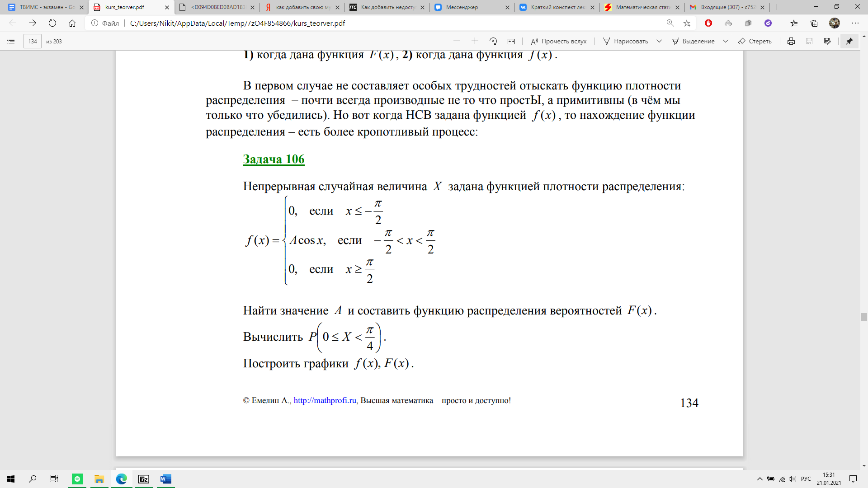Open the PDF table of contents sidebar
The image size is (868, 488).
click(11, 41)
